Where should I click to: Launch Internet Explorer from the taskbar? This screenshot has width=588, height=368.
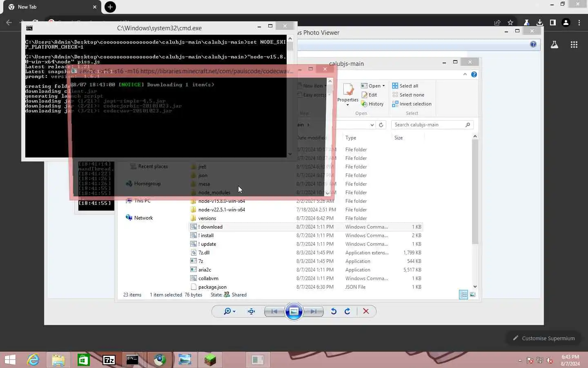click(x=33, y=360)
